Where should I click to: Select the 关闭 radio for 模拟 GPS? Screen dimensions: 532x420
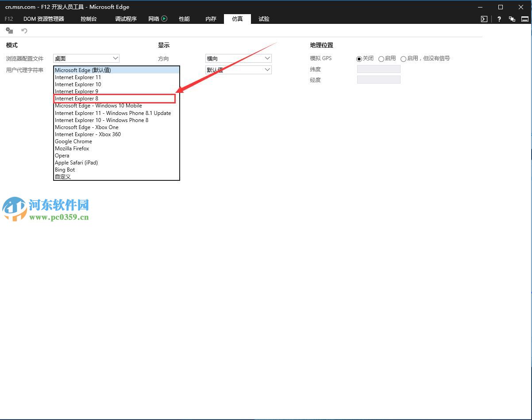pos(359,58)
